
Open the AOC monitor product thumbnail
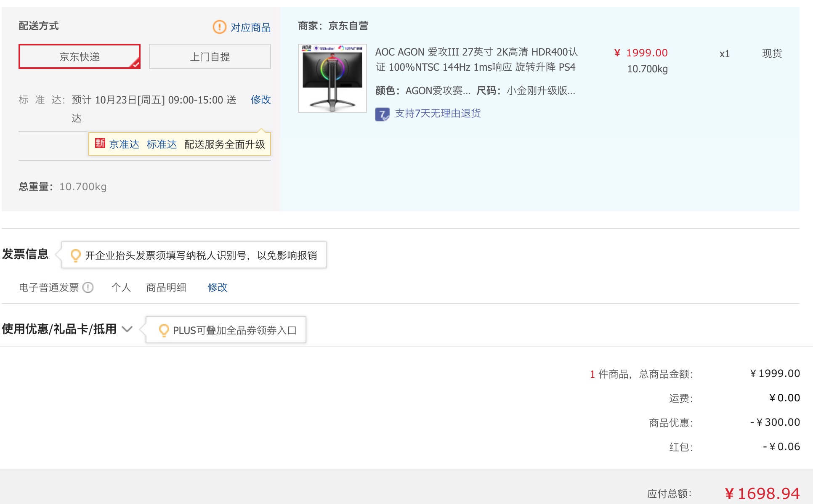332,78
